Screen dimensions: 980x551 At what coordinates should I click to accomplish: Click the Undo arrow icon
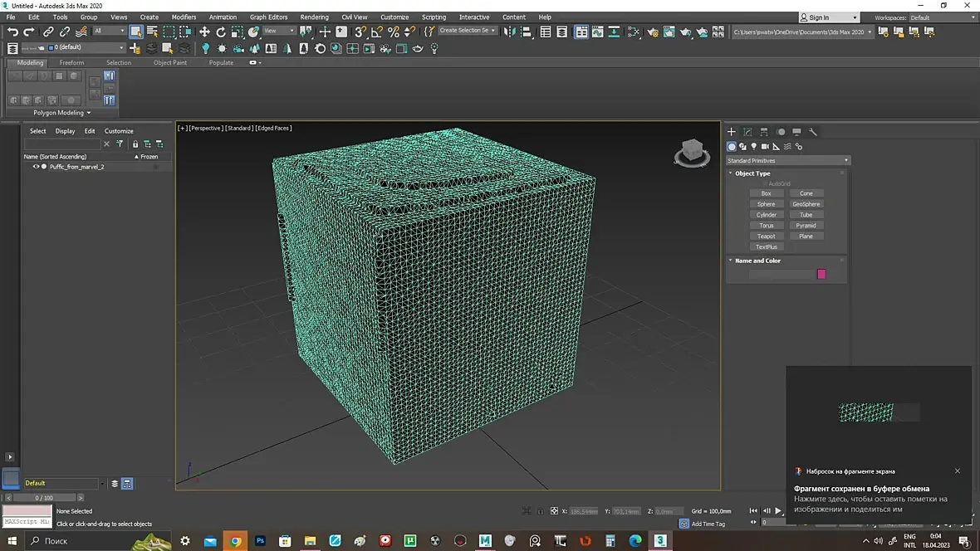[12, 32]
